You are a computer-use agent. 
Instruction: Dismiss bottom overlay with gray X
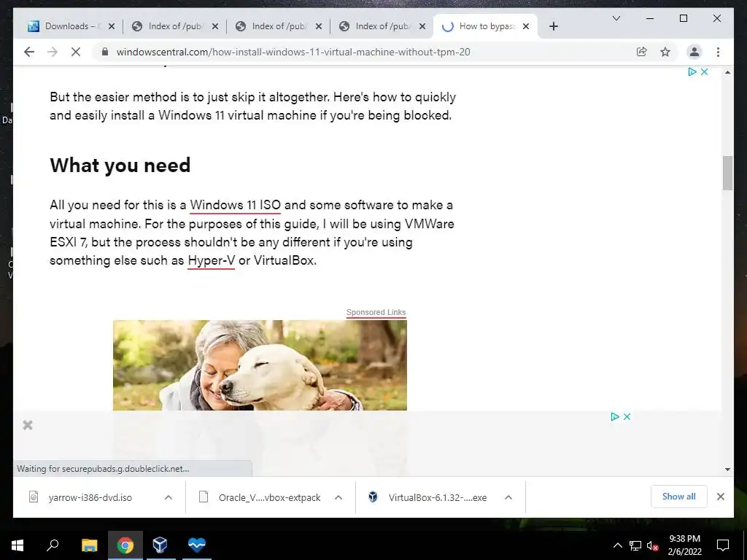coord(28,425)
